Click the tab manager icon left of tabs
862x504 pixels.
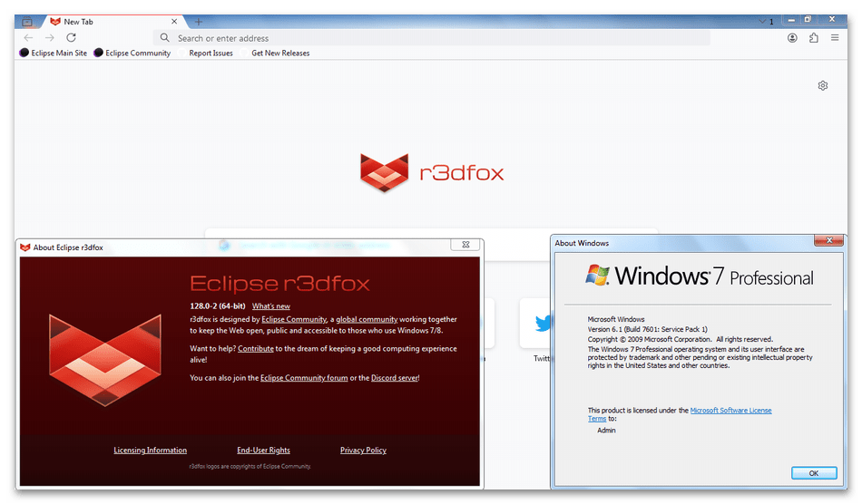pyautogui.click(x=27, y=22)
